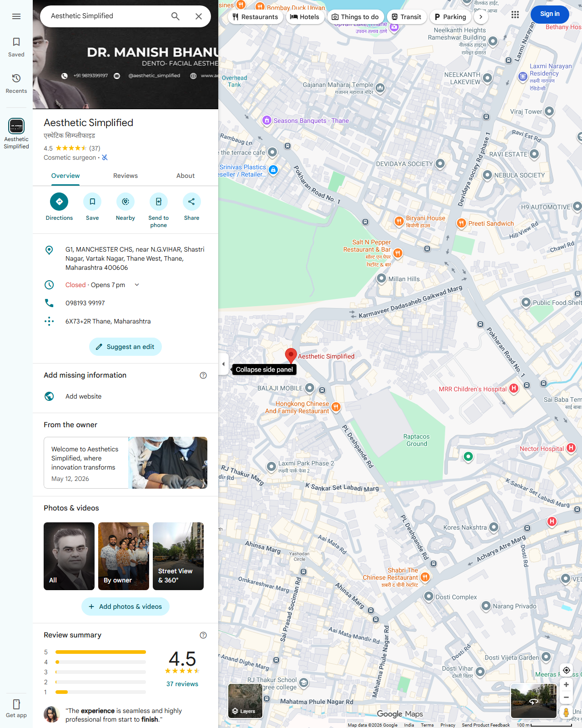Select Hongkong Chinese restaurant marker
The width and height of the screenshot is (582, 728).
click(336, 407)
